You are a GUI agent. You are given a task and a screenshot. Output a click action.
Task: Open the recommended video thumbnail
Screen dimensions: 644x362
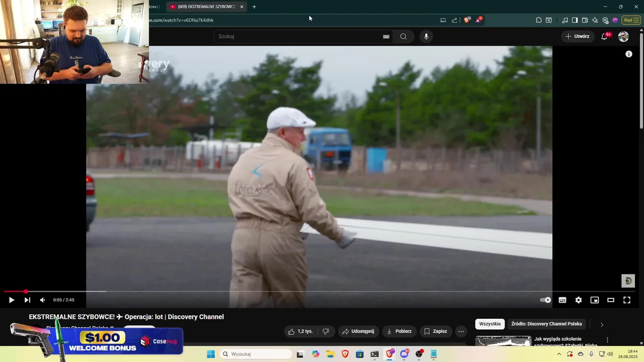pyautogui.click(x=503, y=341)
